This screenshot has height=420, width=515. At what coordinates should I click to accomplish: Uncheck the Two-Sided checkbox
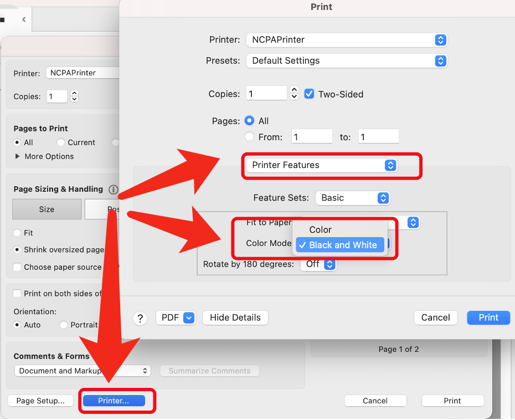coord(310,94)
